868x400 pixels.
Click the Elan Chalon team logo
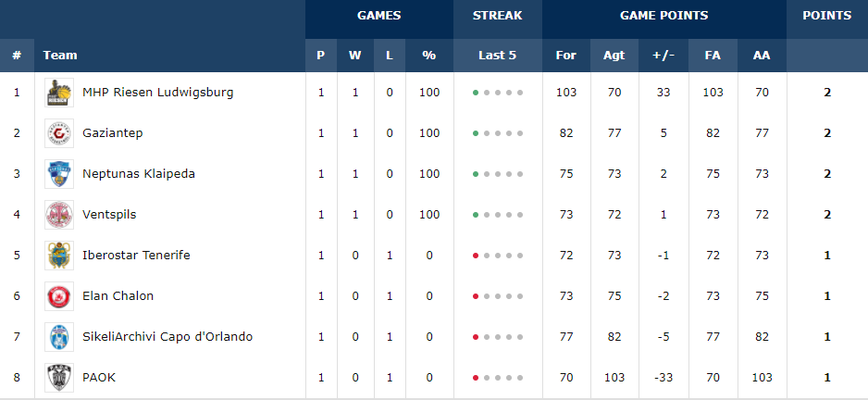(59, 296)
